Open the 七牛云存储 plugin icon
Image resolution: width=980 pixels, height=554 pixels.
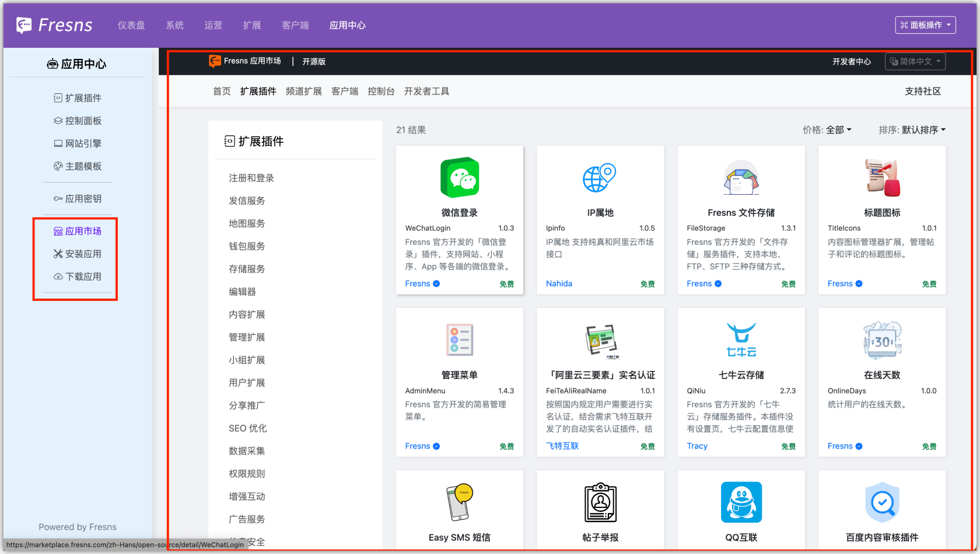click(x=741, y=339)
